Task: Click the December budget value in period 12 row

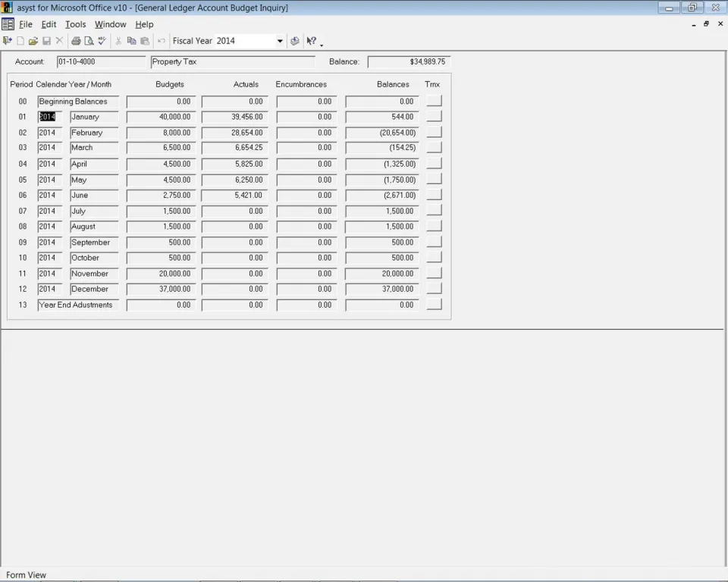Action: click(161, 289)
